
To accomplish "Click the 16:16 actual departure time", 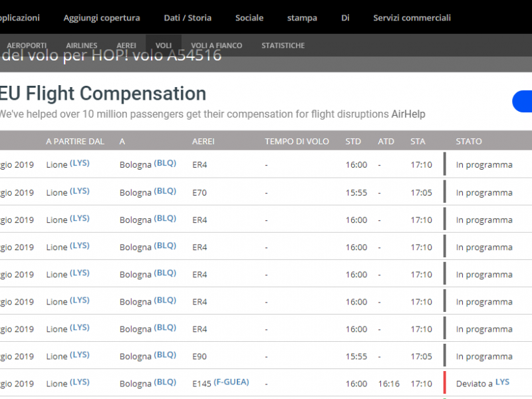I will tap(389, 384).
